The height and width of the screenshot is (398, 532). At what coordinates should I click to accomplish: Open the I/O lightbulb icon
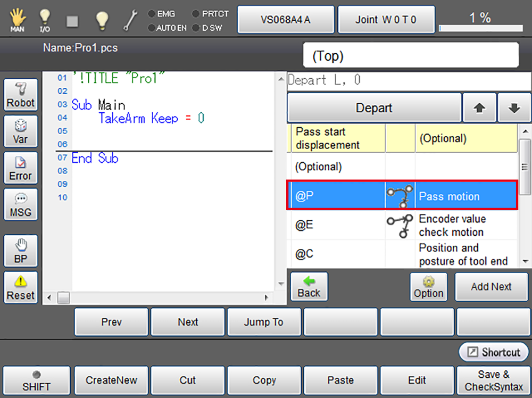45,20
